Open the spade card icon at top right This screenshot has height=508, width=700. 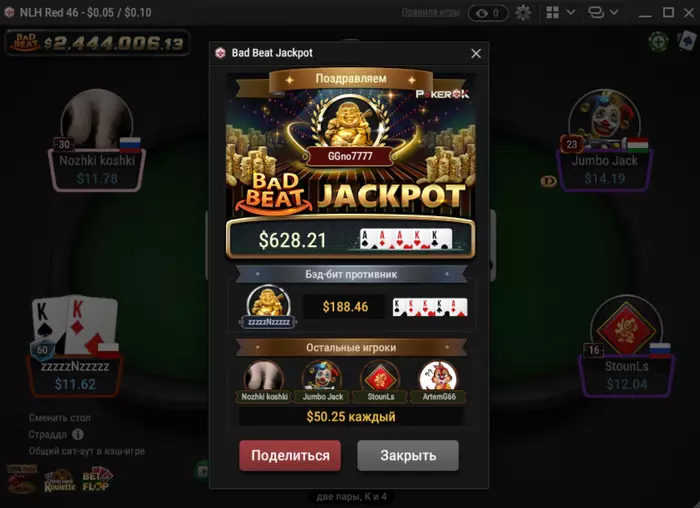click(688, 40)
